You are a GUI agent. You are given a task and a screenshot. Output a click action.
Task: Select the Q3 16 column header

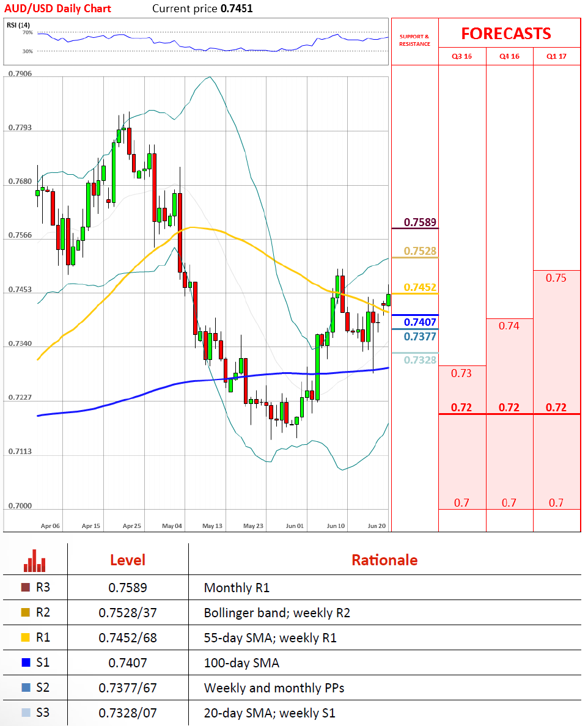pyautogui.click(x=461, y=56)
